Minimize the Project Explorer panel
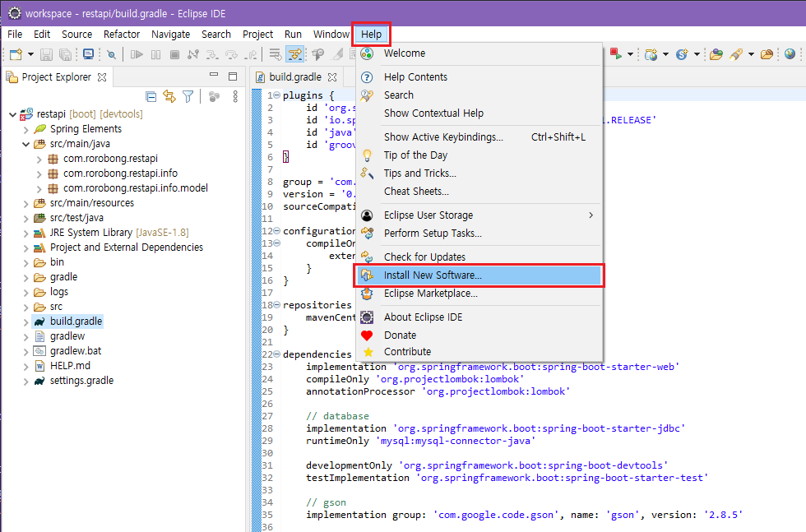 [x=214, y=75]
